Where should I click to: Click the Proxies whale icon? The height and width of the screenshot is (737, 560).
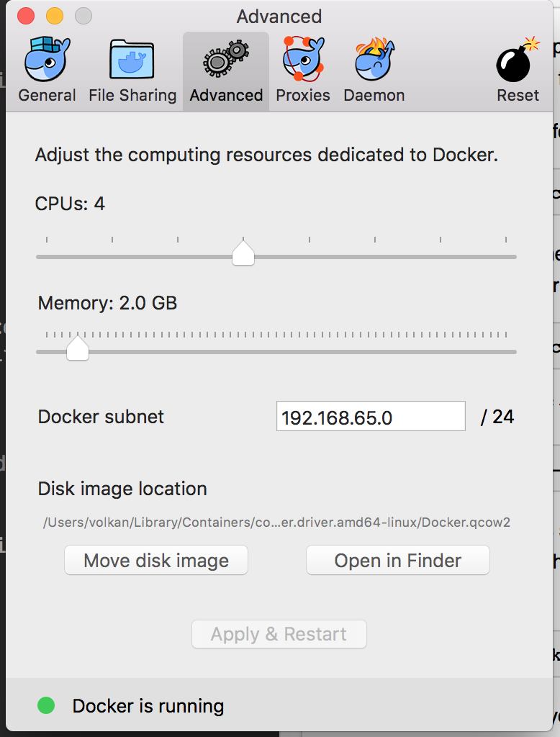(303, 58)
